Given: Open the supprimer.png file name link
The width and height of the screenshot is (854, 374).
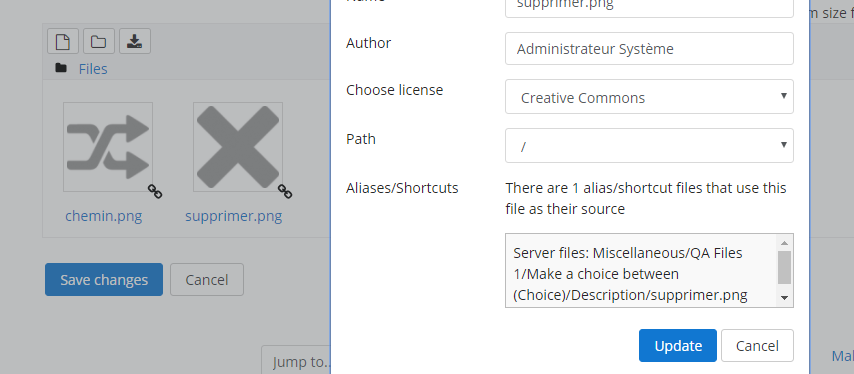Looking at the screenshot, I should [234, 216].
